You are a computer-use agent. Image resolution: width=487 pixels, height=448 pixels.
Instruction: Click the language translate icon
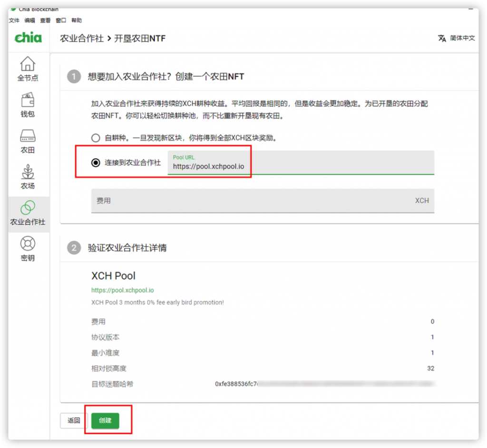click(442, 38)
